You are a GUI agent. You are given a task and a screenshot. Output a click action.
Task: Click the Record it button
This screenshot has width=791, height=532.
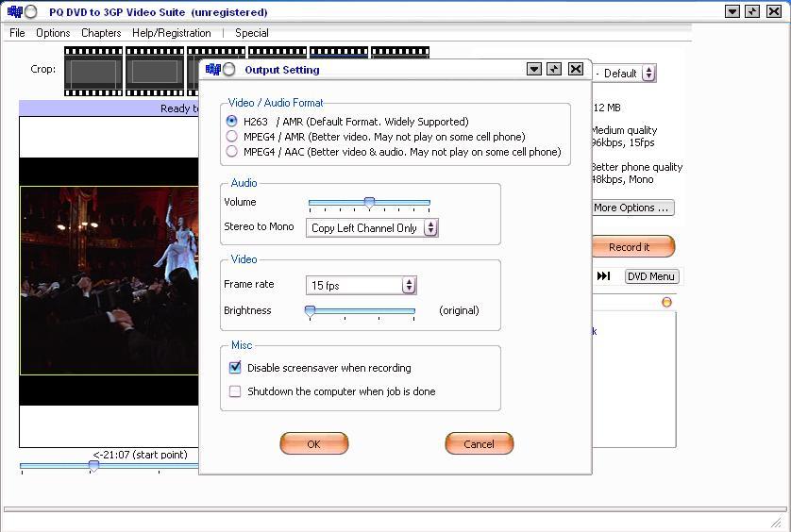click(629, 247)
